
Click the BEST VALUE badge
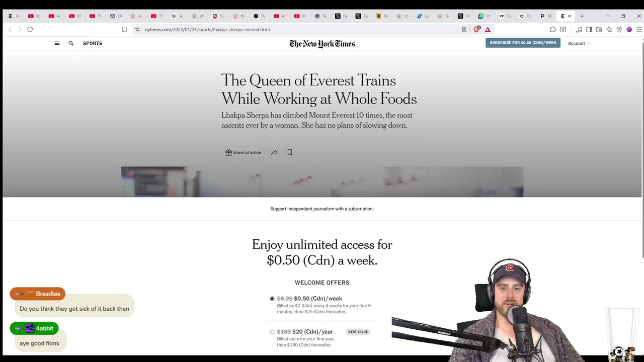point(358,332)
